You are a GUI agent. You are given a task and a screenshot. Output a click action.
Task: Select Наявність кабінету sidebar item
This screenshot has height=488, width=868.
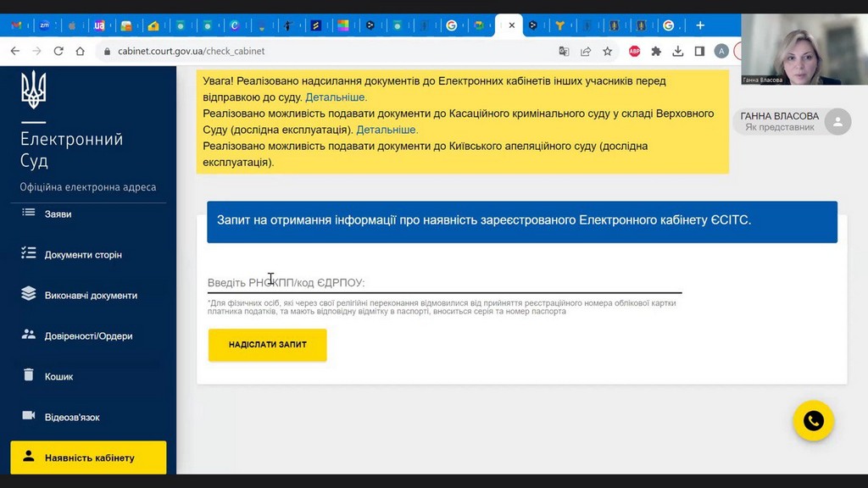88,457
